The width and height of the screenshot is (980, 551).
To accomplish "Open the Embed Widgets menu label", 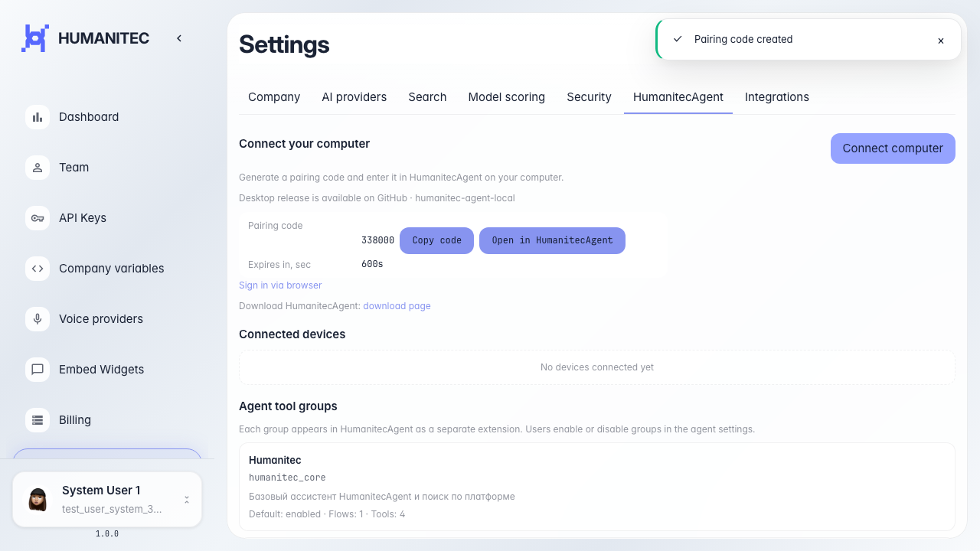I will [x=101, y=370].
